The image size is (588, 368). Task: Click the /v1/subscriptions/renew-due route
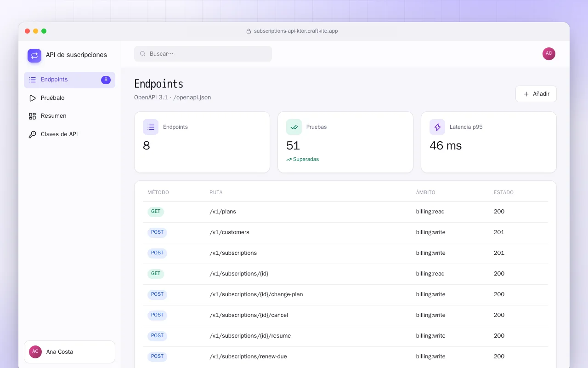pyautogui.click(x=248, y=356)
